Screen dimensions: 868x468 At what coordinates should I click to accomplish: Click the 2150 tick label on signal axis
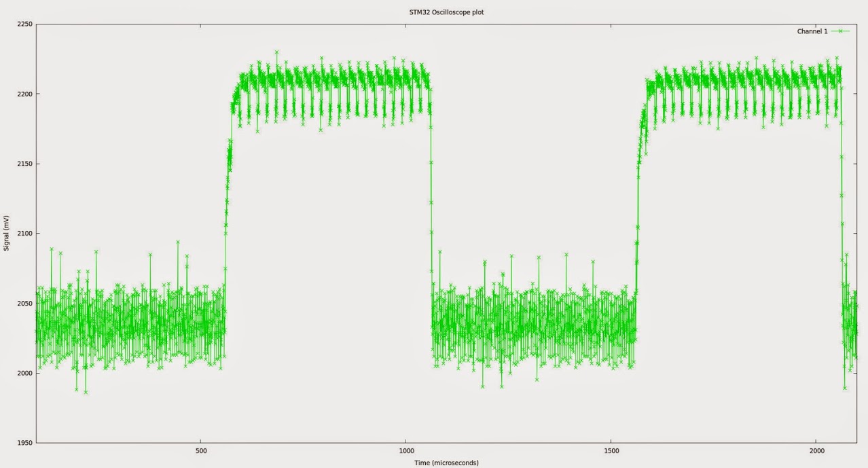click(x=24, y=164)
